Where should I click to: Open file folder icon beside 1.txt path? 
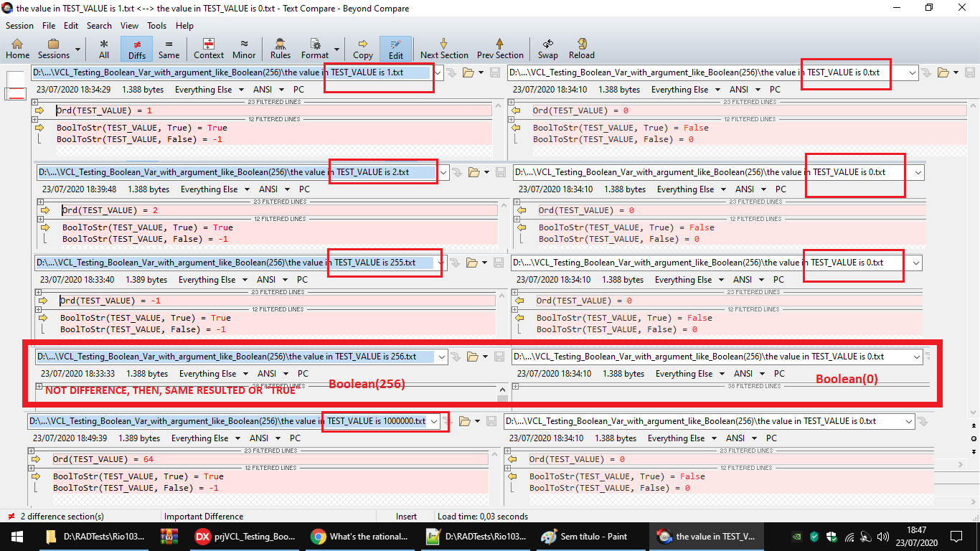coord(468,72)
